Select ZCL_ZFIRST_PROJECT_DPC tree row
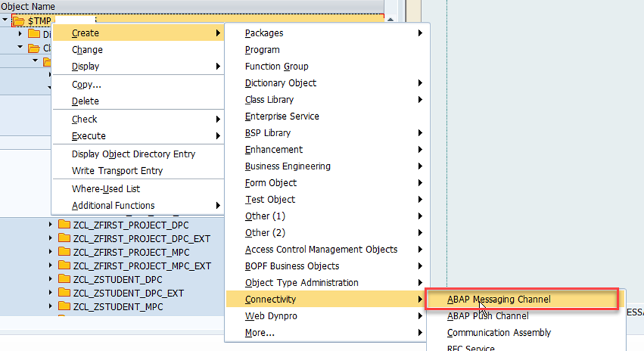The height and width of the screenshot is (351, 644). pos(131,225)
